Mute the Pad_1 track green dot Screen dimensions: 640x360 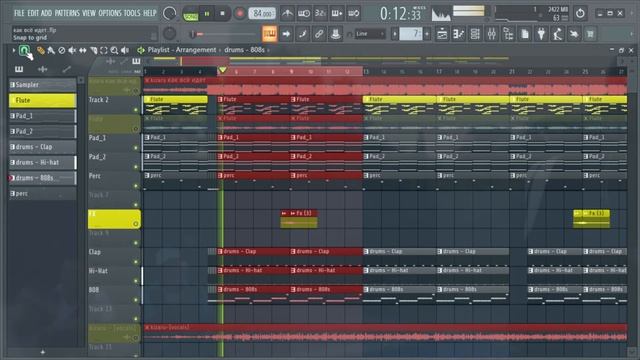pyautogui.click(x=136, y=148)
